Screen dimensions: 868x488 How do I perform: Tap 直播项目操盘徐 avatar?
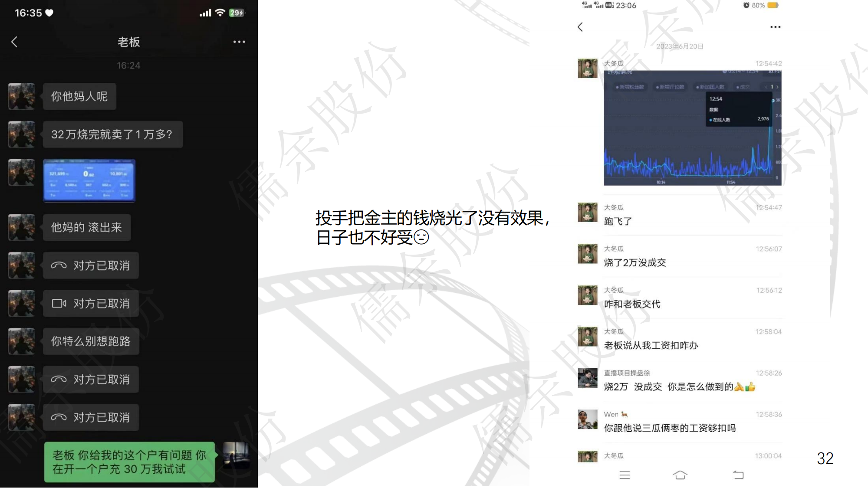pos(588,378)
